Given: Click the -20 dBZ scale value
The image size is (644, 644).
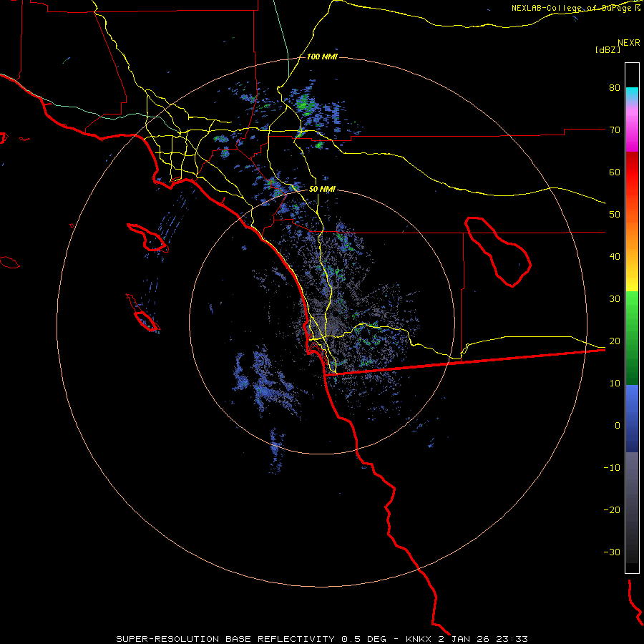Looking at the screenshot, I should pyautogui.click(x=612, y=510).
